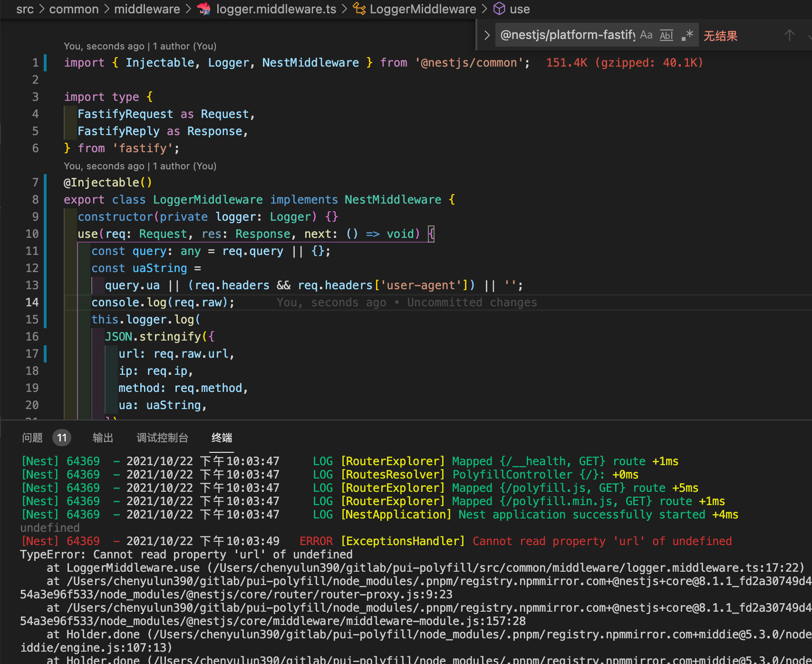Click the 11 problems count badge
This screenshot has width=812, height=664.
pos(62,438)
